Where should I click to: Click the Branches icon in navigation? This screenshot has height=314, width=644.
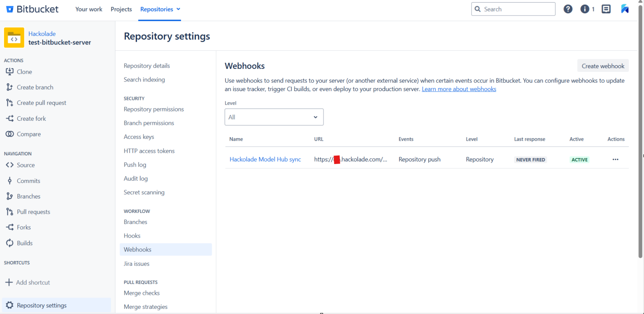(x=10, y=196)
